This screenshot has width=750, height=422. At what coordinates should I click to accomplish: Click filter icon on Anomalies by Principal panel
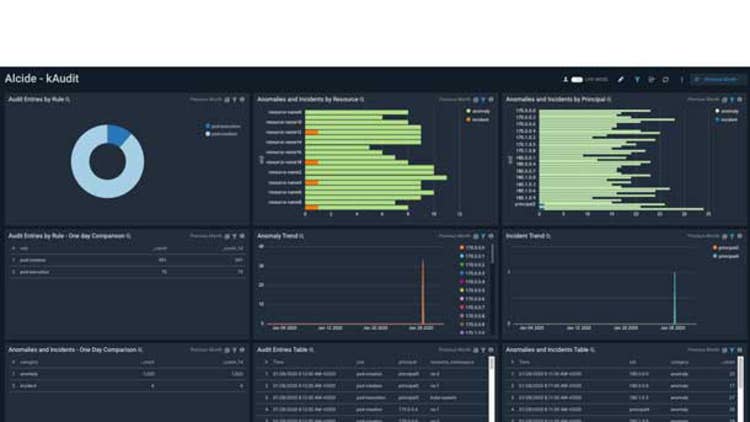[732, 100]
